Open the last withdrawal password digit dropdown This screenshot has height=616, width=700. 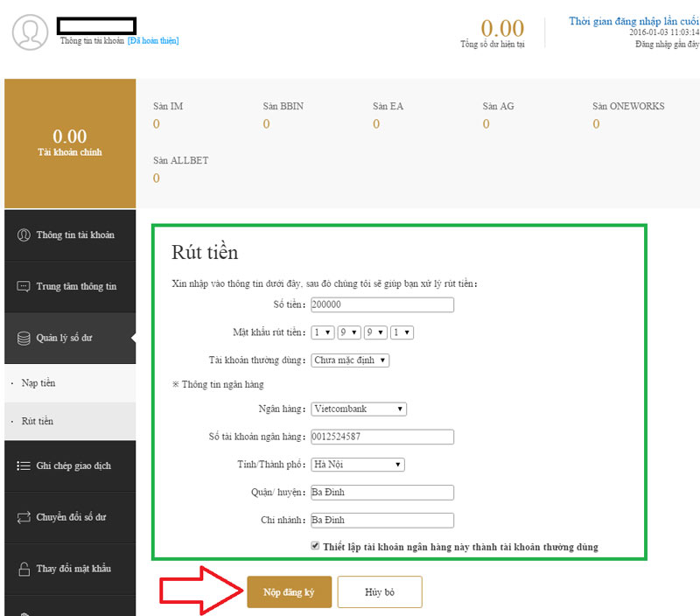click(x=402, y=332)
